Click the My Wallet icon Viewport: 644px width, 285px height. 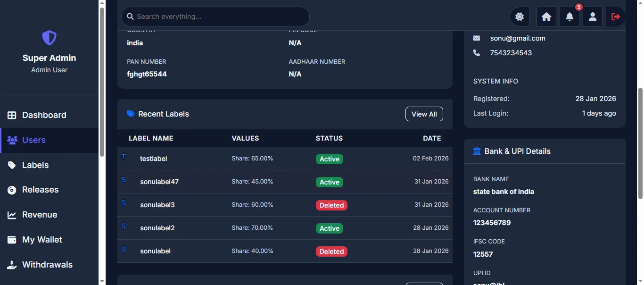click(12, 240)
